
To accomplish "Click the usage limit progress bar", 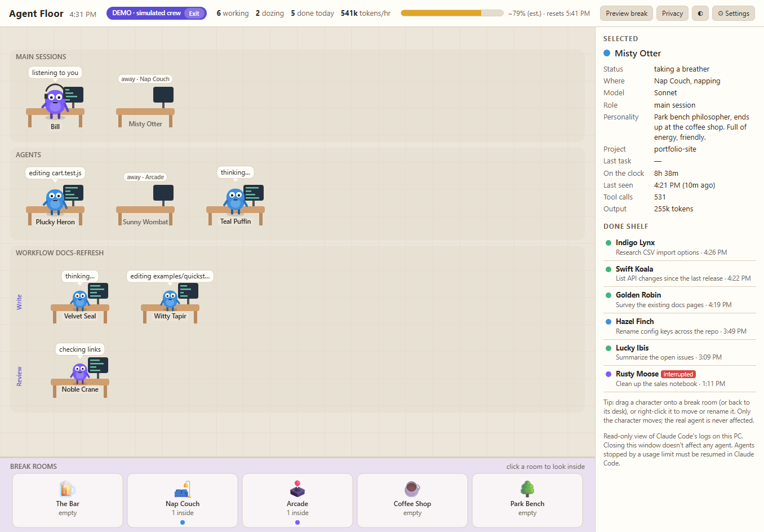I will point(452,13).
